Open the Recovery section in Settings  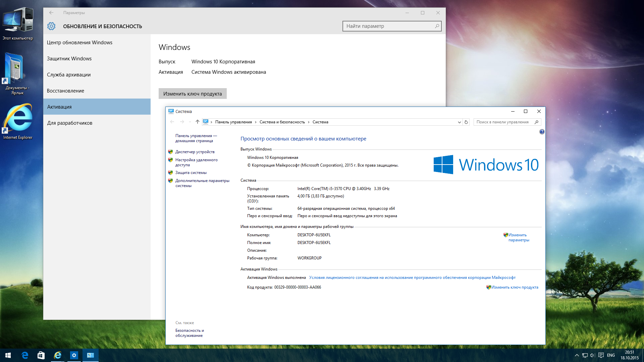pyautogui.click(x=97, y=91)
